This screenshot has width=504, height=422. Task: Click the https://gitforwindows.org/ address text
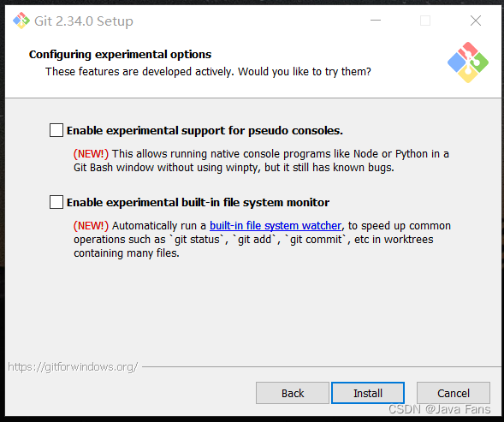tap(73, 366)
